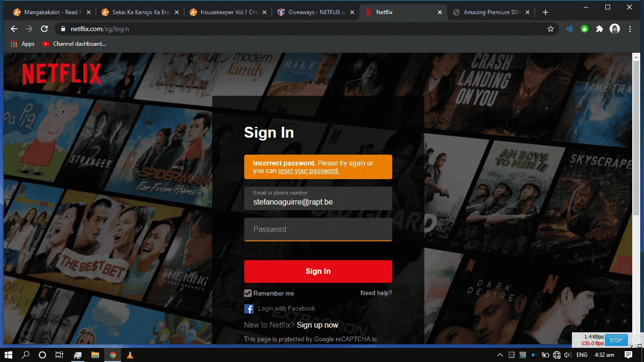Open Cortana circle icon
The image size is (644, 362).
pyautogui.click(x=42, y=354)
